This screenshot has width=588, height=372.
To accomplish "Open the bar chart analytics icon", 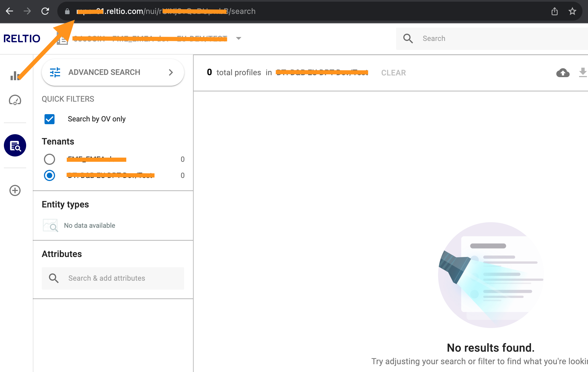I will [15, 75].
